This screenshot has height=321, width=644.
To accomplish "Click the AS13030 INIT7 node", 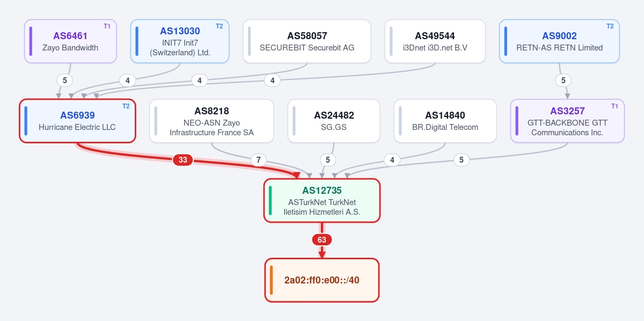I will pyautogui.click(x=180, y=41).
